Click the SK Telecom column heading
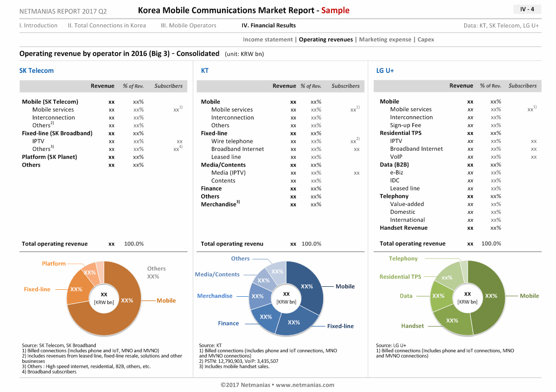The width and height of the screenshot is (556, 392). click(37, 70)
